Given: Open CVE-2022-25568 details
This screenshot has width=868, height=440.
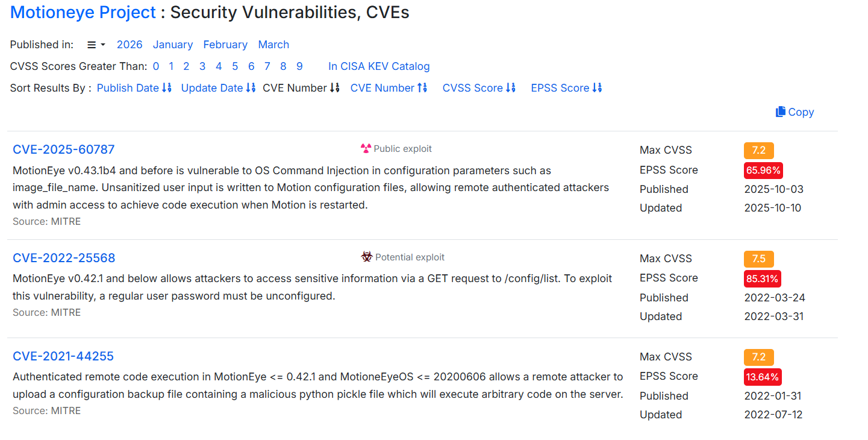Looking at the screenshot, I should (x=64, y=258).
